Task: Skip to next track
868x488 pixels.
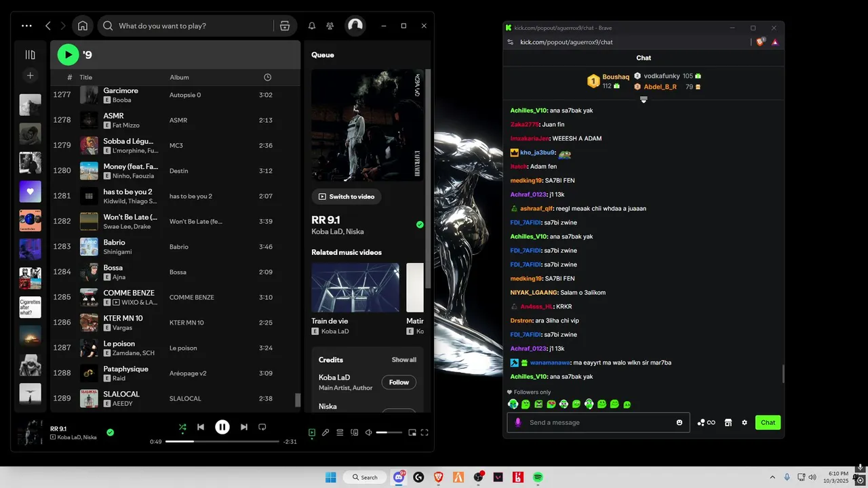Action: (x=244, y=427)
